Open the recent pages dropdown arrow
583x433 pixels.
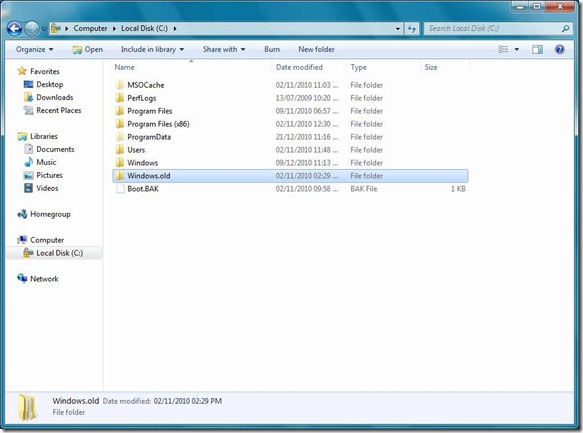pyautogui.click(x=44, y=29)
